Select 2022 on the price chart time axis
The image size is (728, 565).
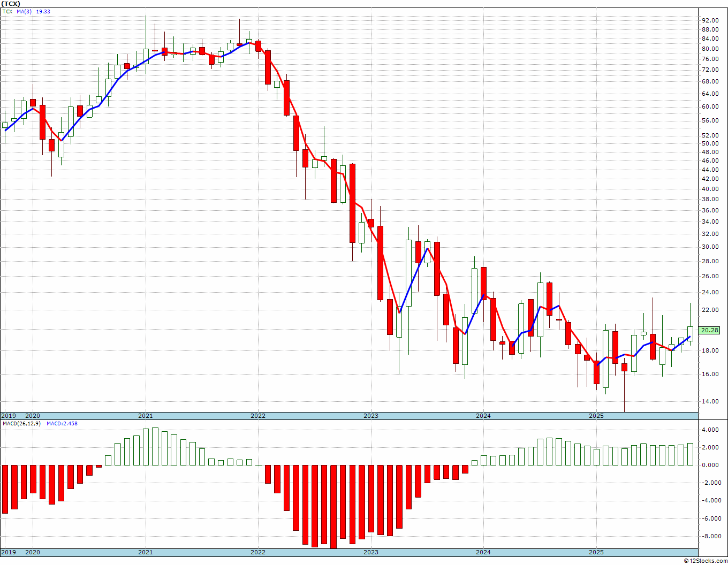258,416
